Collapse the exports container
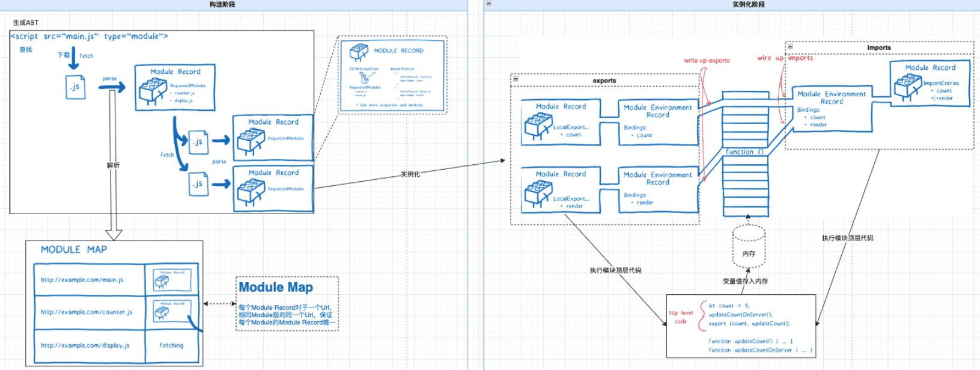980x370 pixels. point(515,79)
